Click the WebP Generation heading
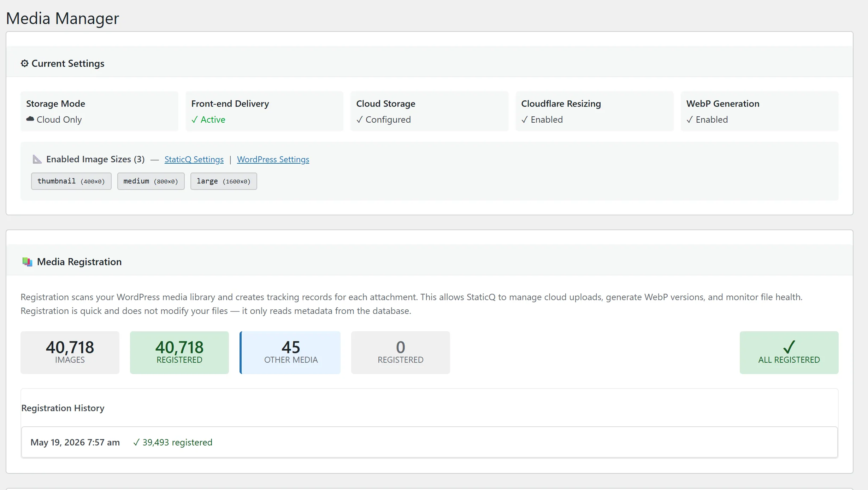The height and width of the screenshot is (490, 868). (722, 104)
